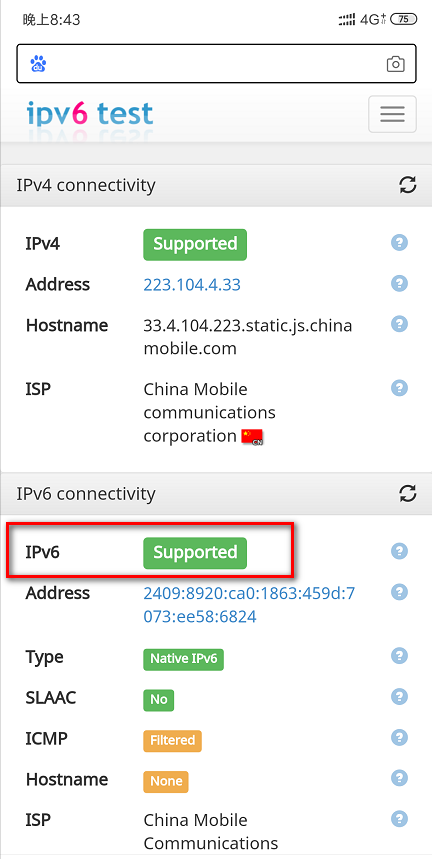Open the hamburger navigation menu
Viewport: 432px width, 859px height.
pos(392,114)
